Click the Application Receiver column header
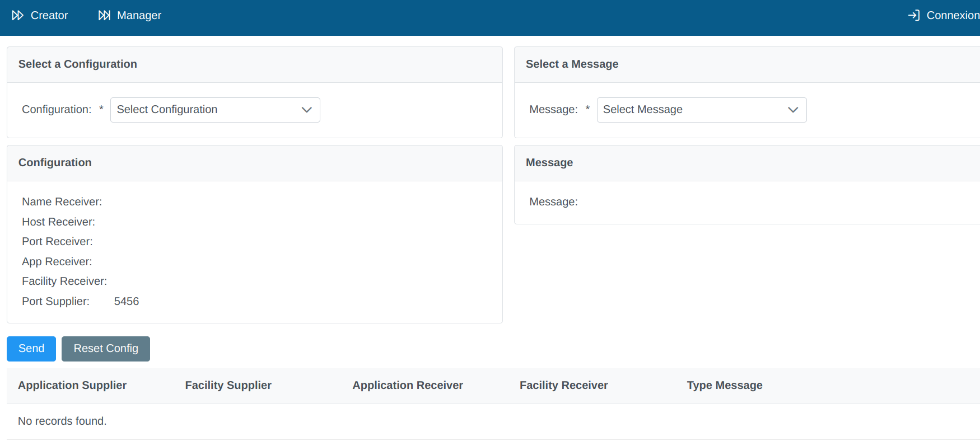The image size is (980, 446). [407, 385]
